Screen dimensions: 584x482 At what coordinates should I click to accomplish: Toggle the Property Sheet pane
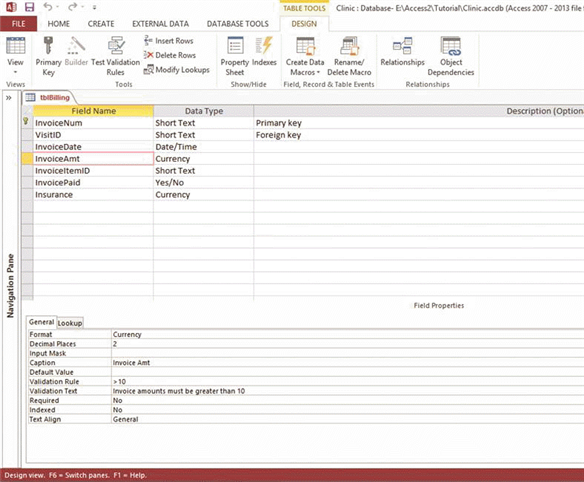coord(235,56)
